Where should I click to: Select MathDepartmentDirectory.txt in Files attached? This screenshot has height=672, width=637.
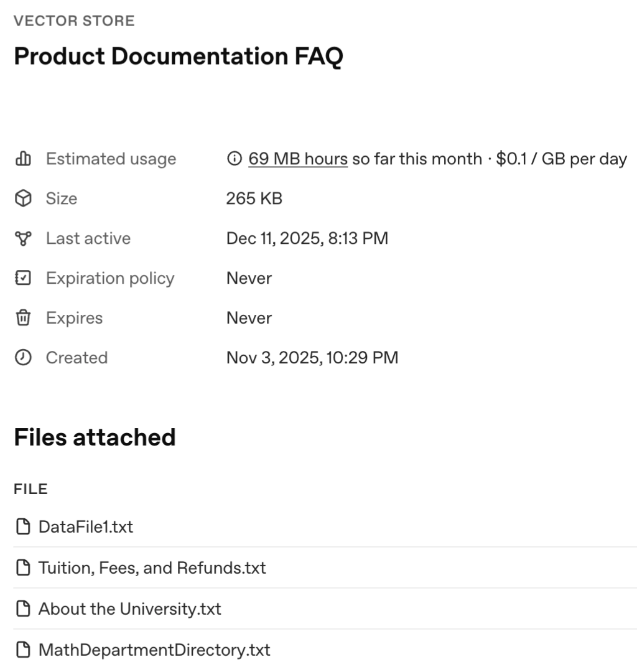click(154, 650)
